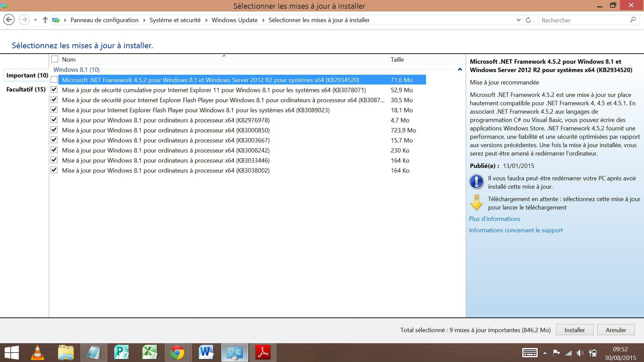
Task: Open Google Chrome from taskbar
Action: [177, 353]
